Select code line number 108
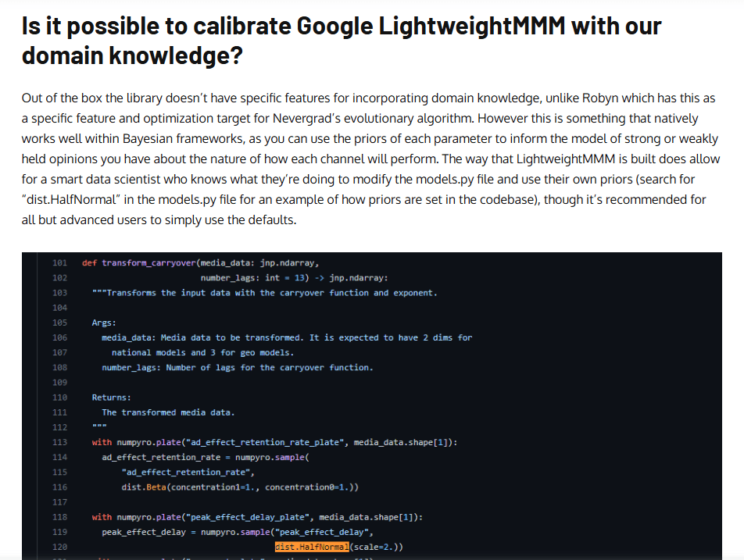 (59, 368)
